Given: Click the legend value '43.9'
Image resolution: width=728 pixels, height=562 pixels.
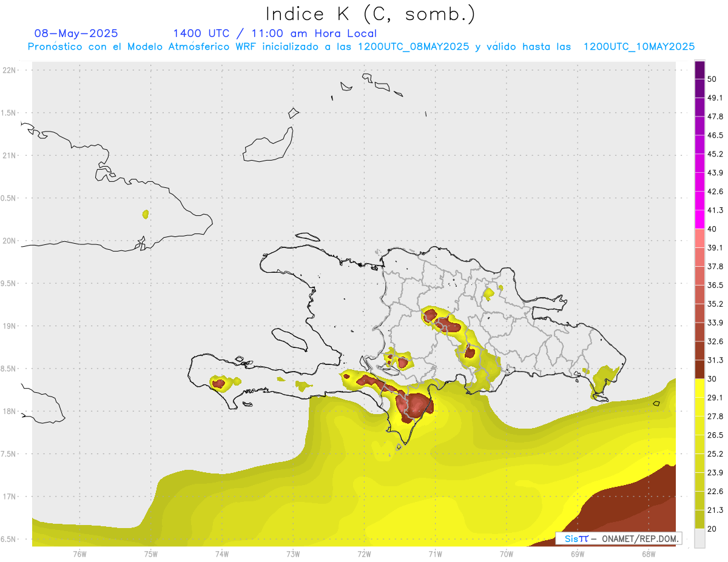Looking at the screenshot, I should pyautogui.click(x=715, y=173).
